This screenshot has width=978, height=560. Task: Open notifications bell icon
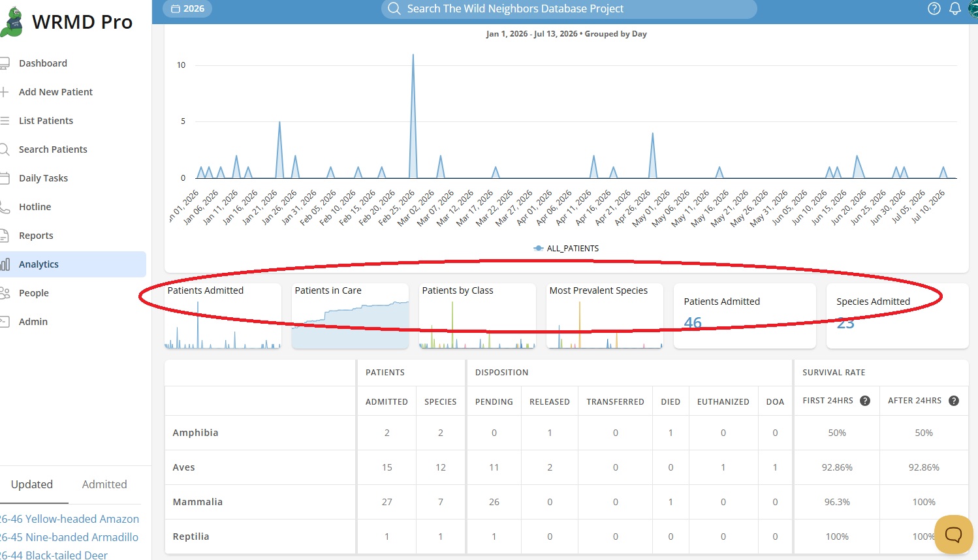coord(954,8)
